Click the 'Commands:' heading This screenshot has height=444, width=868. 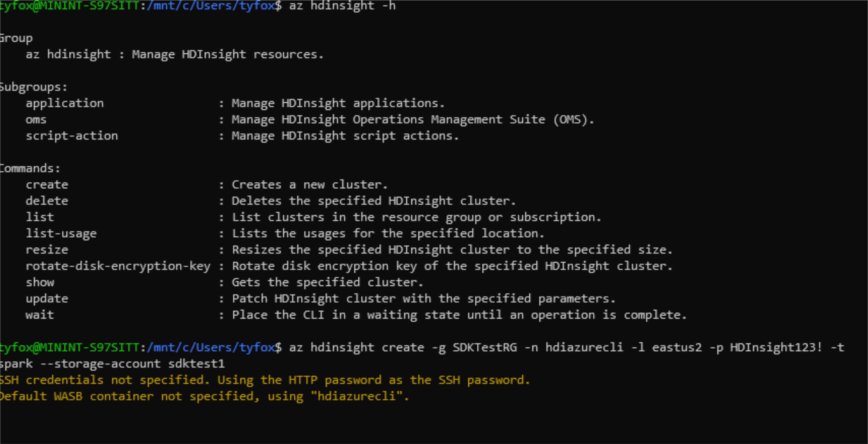30,168
